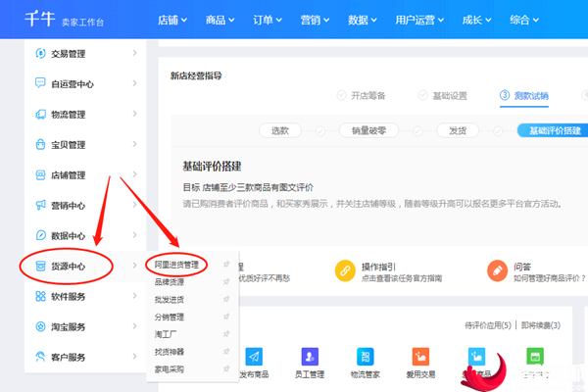The width and height of the screenshot is (588, 392).
Task: Select 淘工厂 in the submenu
Action: (x=166, y=334)
